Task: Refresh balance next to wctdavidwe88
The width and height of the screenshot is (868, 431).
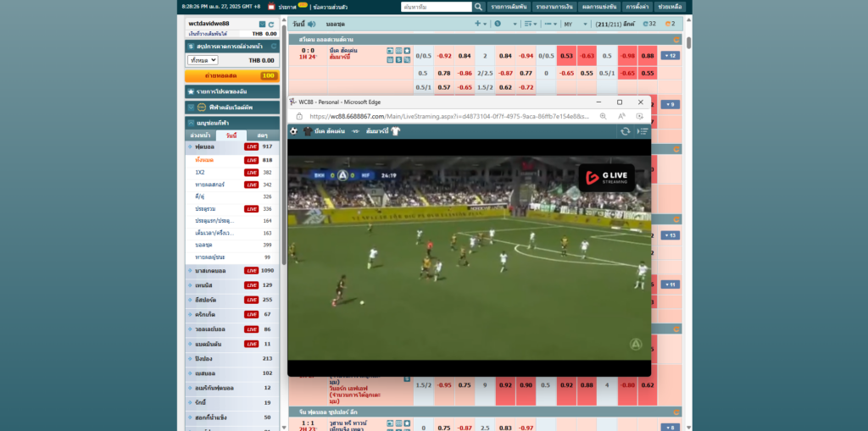Action: click(x=271, y=25)
